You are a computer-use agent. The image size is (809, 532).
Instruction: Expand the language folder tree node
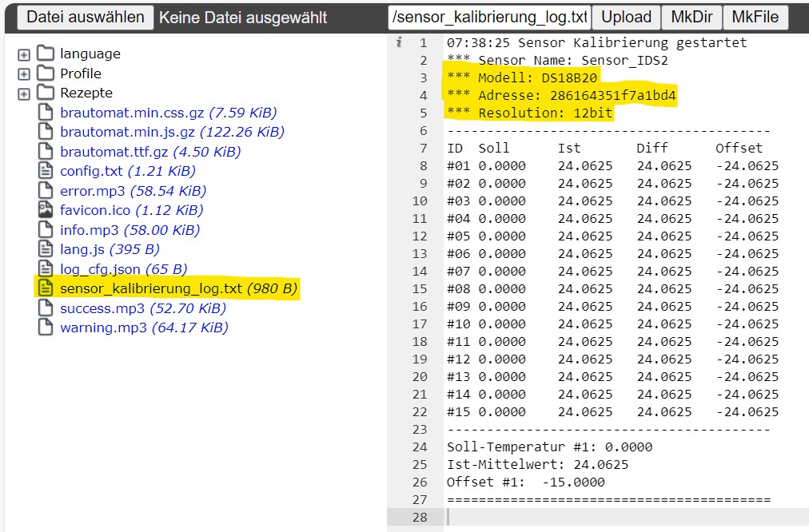[x=23, y=55]
